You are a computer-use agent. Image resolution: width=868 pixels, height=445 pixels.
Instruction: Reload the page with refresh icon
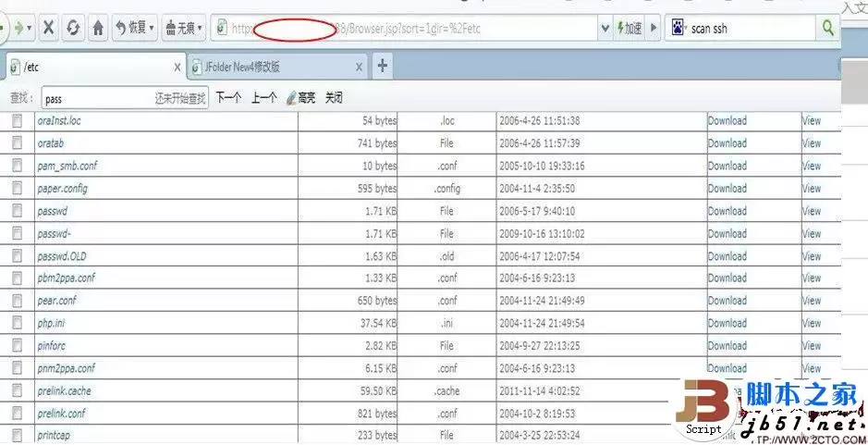pos(73,27)
